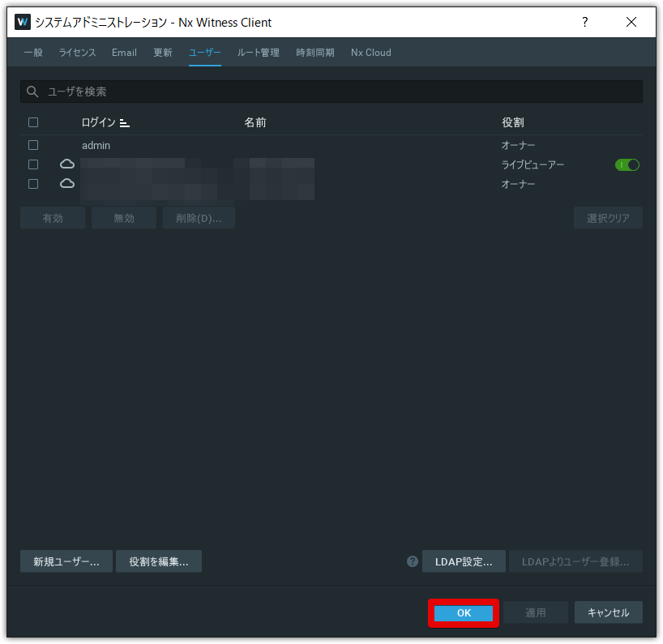663x644 pixels.
Task: Click the help icon beside LDAP設定
Action: (x=413, y=561)
